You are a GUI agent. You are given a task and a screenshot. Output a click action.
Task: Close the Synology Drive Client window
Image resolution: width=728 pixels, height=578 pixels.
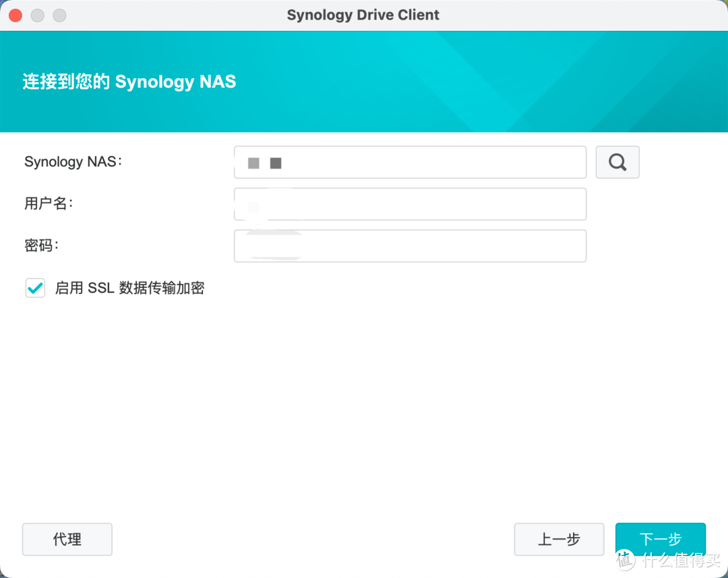16,16
